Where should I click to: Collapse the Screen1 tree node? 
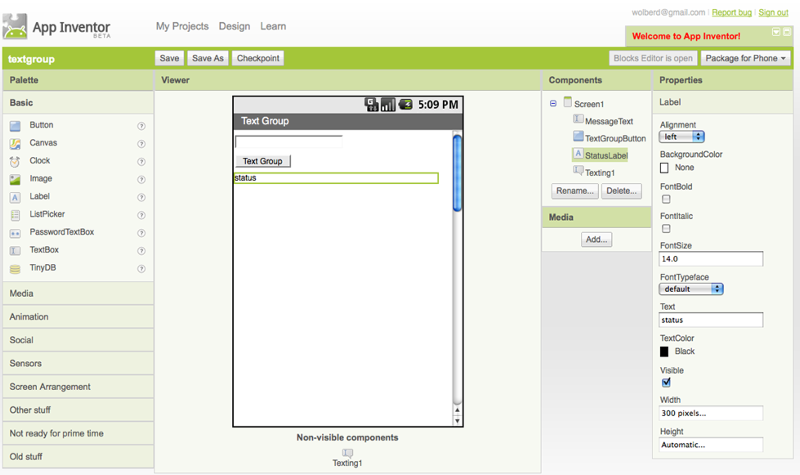pyautogui.click(x=553, y=104)
